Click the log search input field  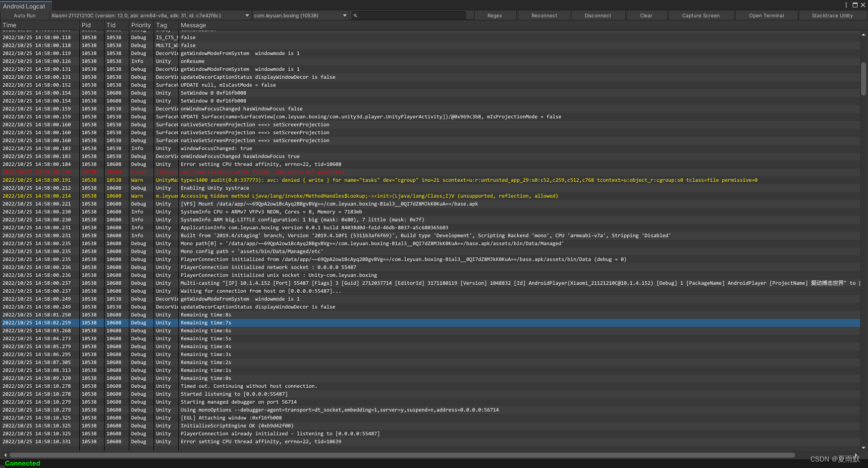[409, 16]
